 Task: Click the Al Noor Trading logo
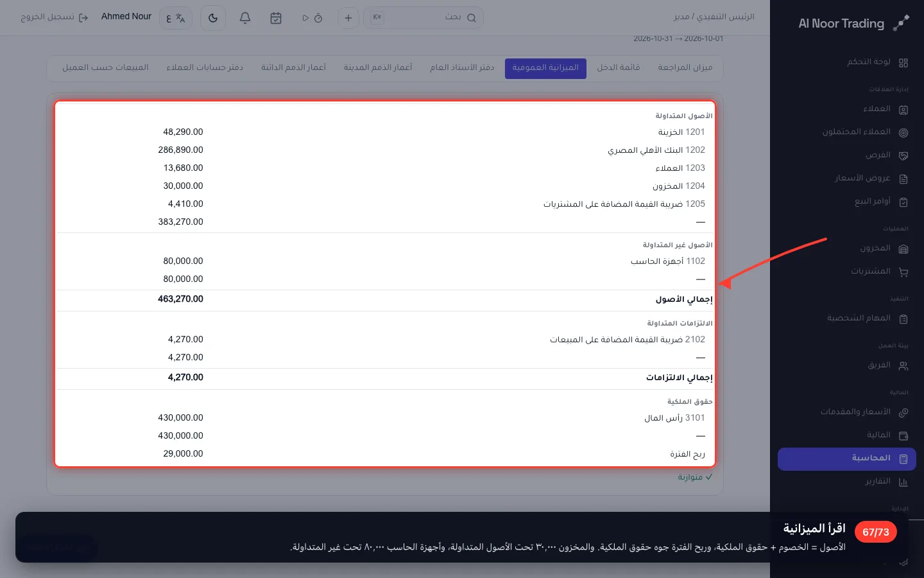[854, 24]
